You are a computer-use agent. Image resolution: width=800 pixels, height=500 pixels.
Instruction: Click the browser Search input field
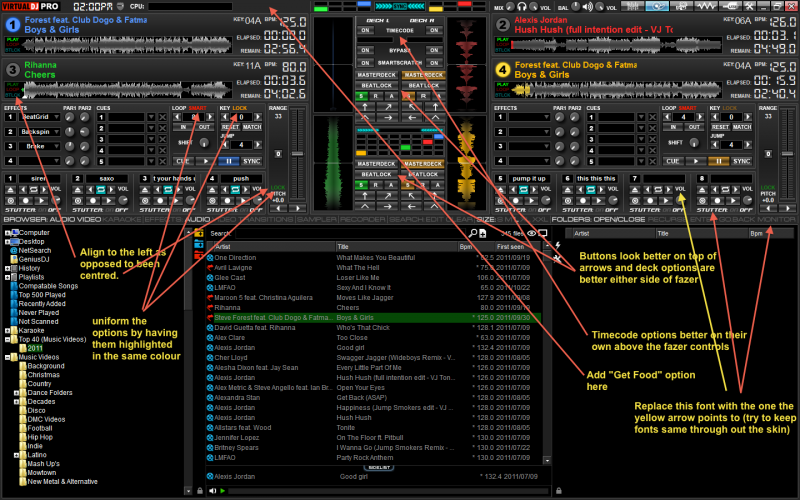(x=349, y=233)
